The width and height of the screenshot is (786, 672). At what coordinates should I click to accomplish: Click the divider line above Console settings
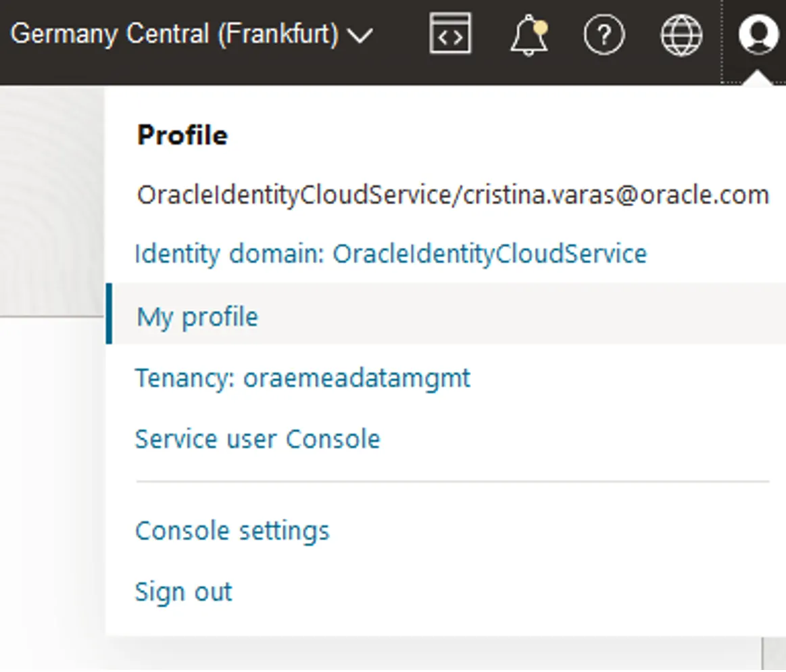tap(453, 482)
